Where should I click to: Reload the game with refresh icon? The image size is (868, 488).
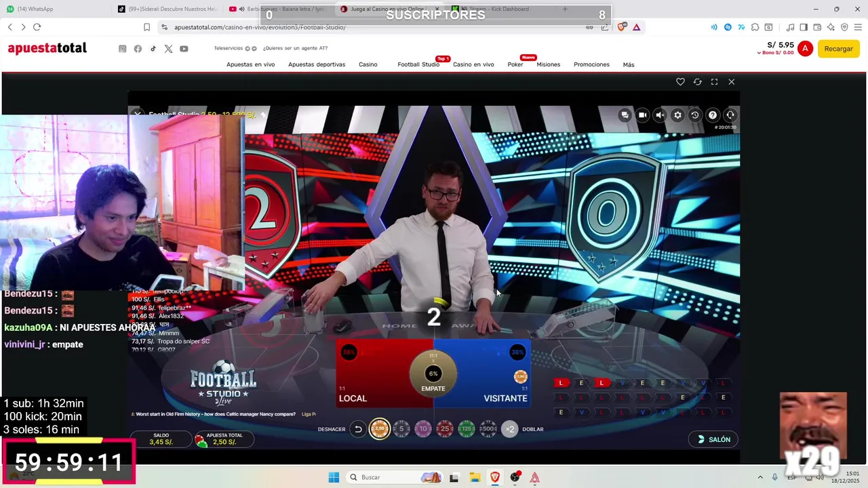coord(697,81)
